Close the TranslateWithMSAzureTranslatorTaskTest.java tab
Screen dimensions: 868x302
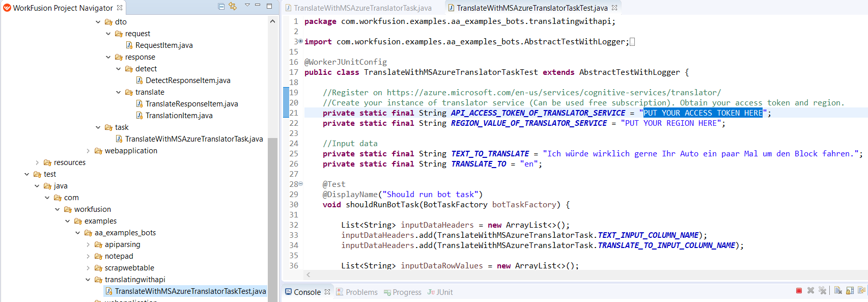coord(614,8)
